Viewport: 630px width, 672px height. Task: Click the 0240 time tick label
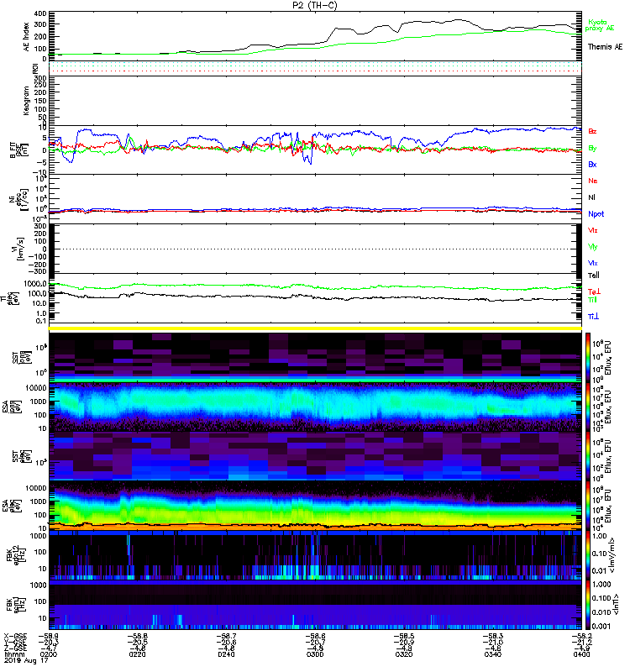tap(226, 654)
